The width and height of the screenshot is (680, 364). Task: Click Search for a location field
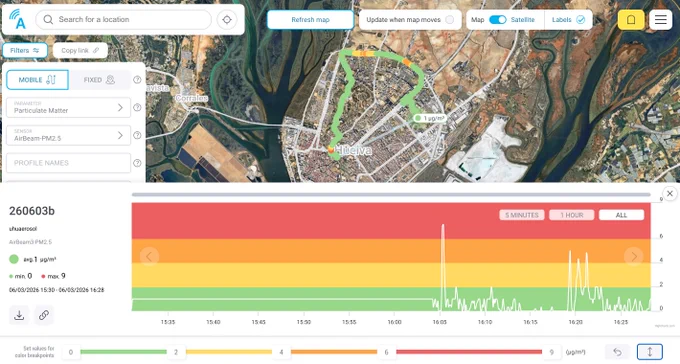point(124,20)
